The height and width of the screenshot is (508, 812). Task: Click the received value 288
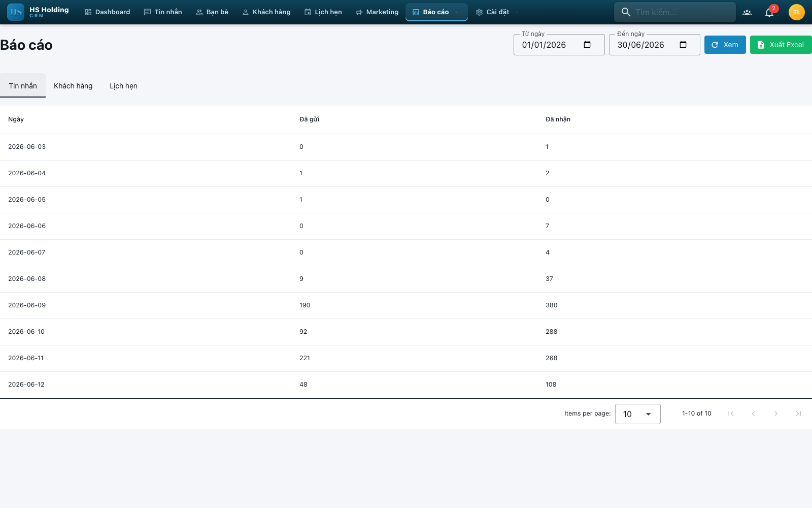pyautogui.click(x=551, y=332)
